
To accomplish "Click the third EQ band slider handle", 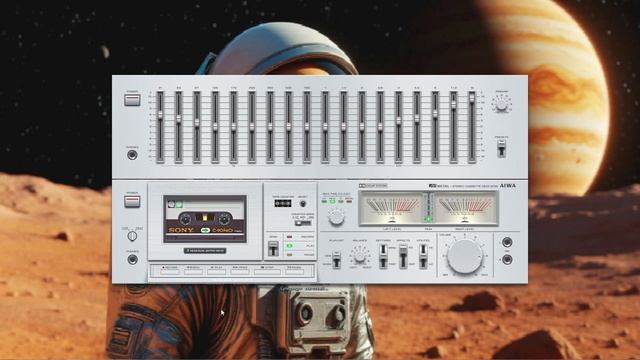I will click(197, 123).
